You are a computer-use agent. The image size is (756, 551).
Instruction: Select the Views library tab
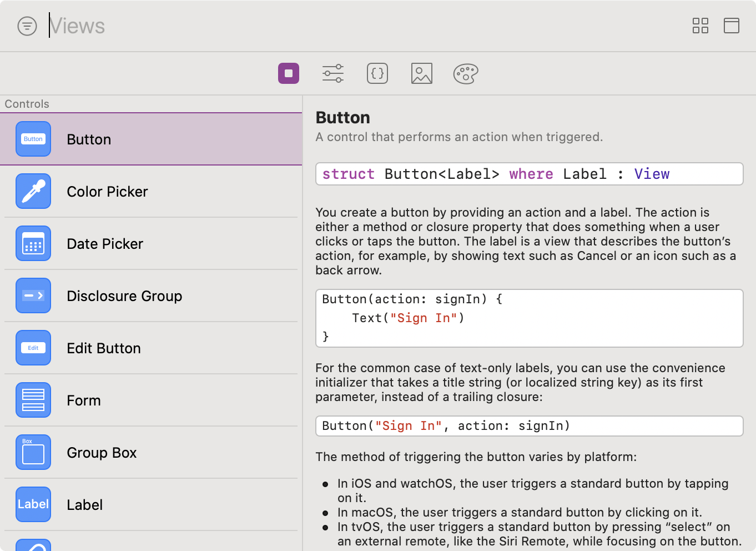click(289, 73)
